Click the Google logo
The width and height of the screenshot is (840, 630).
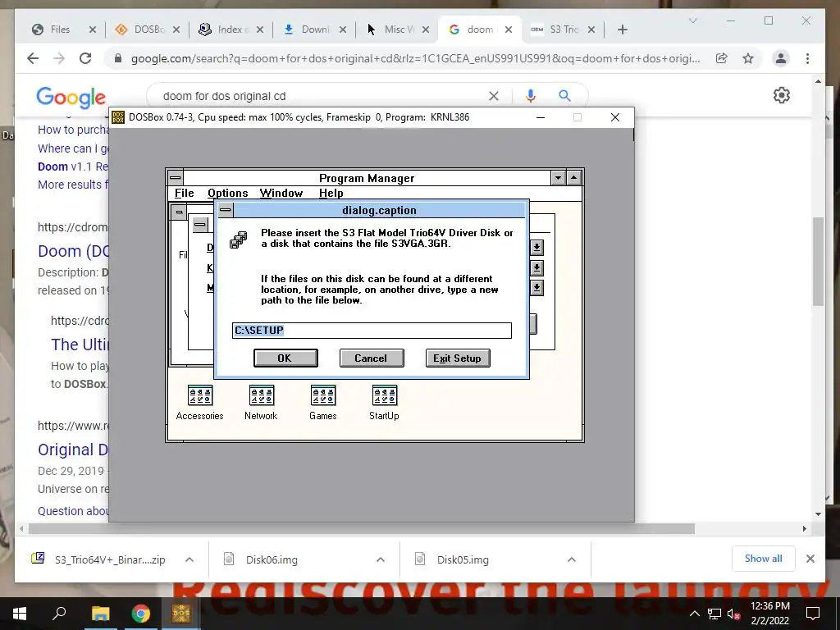click(x=71, y=98)
